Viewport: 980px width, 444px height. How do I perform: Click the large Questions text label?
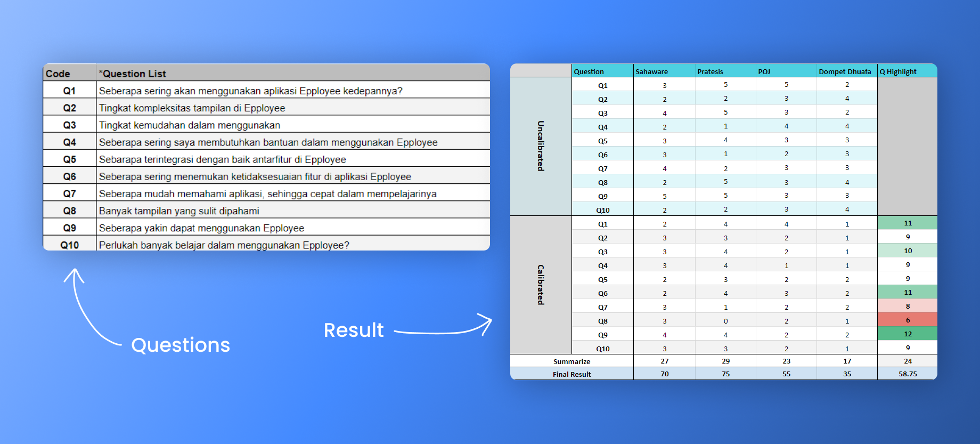point(181,345)
